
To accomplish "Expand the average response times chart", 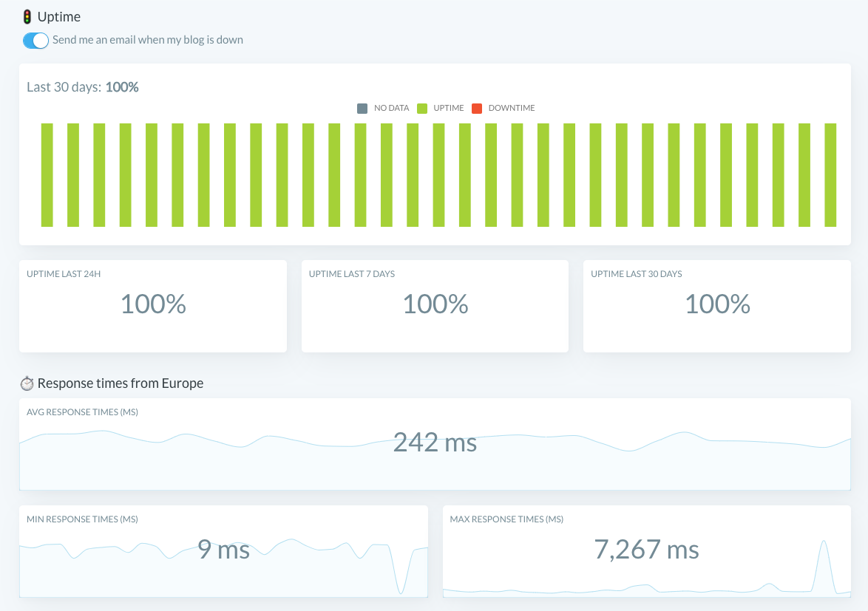I will coord(434,444).
